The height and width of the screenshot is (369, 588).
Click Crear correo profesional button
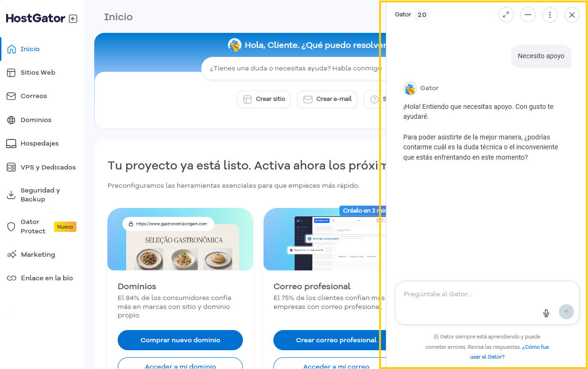[x=330, y=340]
